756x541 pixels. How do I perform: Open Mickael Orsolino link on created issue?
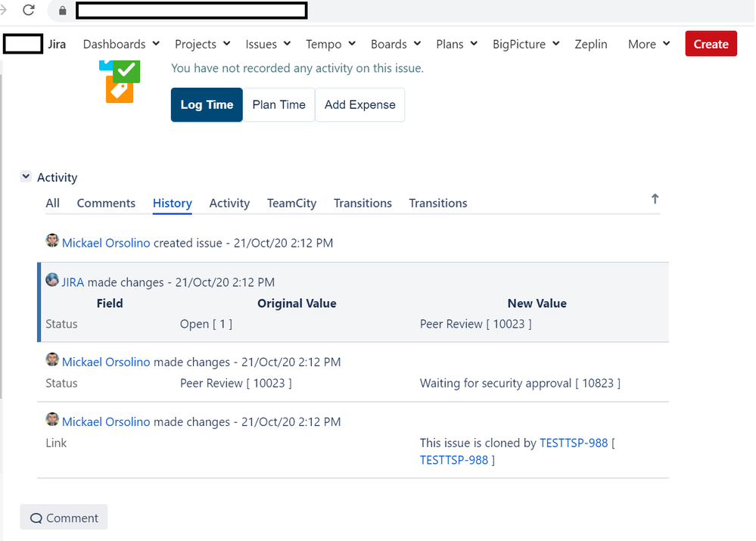106,243
